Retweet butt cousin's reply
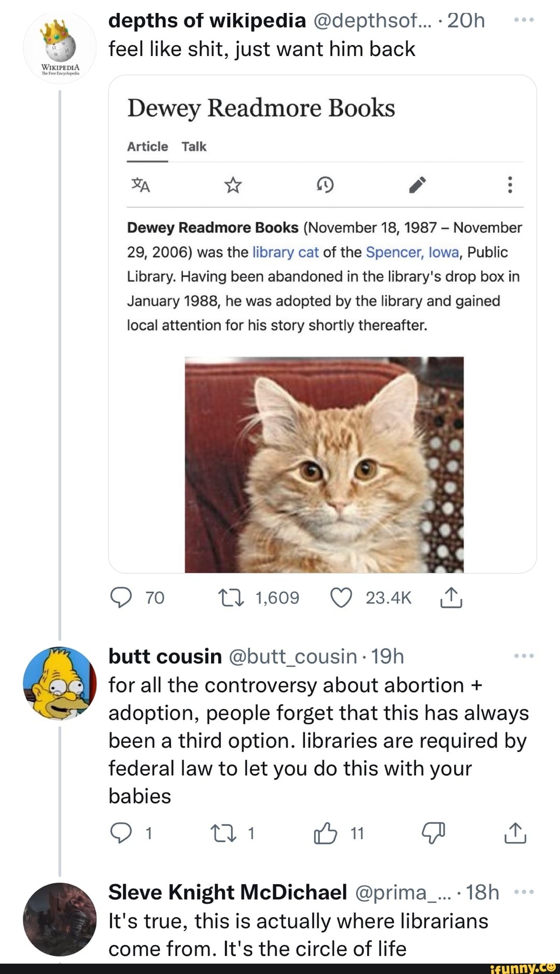 [x=223, y=833]
